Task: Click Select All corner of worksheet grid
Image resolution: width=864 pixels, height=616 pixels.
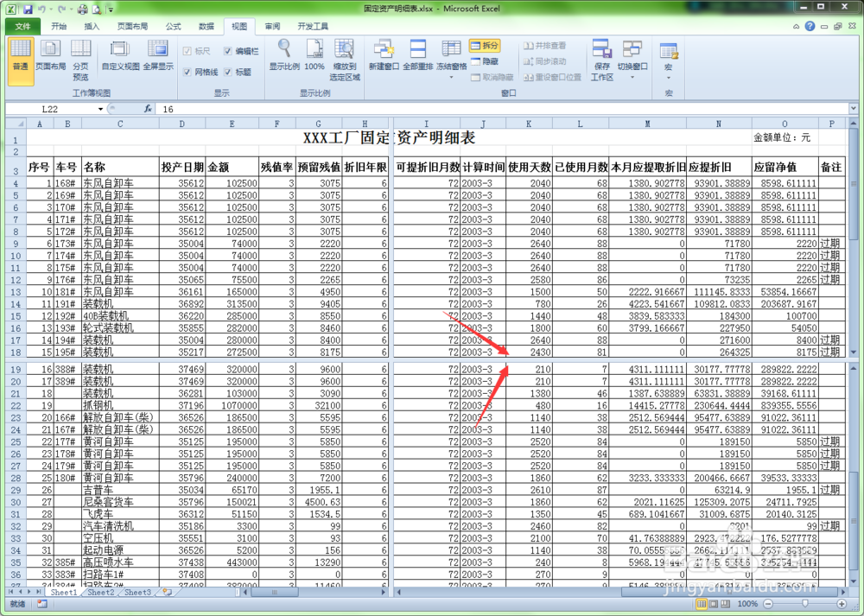Action: [x=16, y=124]
